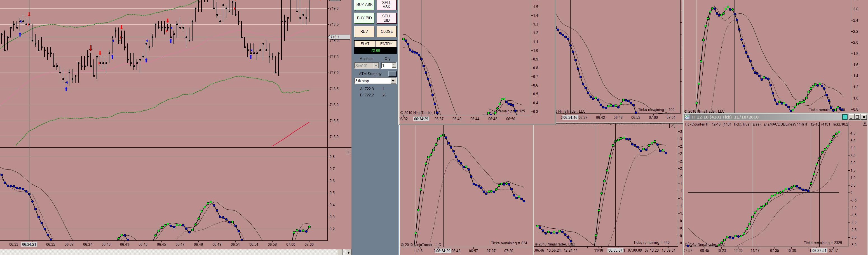Click the ATM Strategy ellipsis button
868x255 pixels.
(x=393, y=74)
